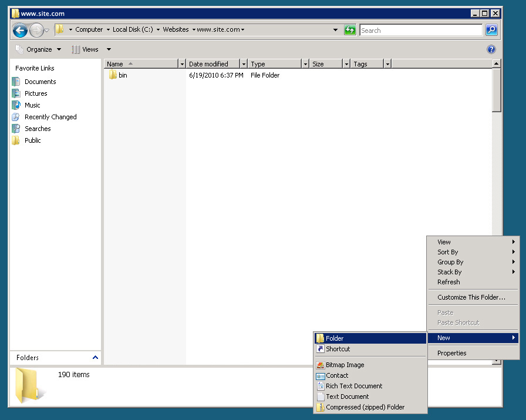Click the title bar folder icon

15,14
